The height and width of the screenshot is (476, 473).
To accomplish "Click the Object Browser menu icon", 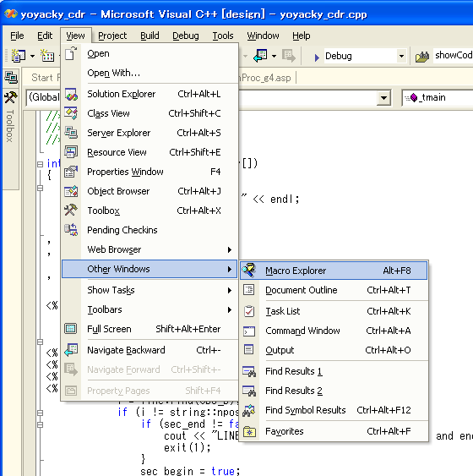I will coord(71,191).
